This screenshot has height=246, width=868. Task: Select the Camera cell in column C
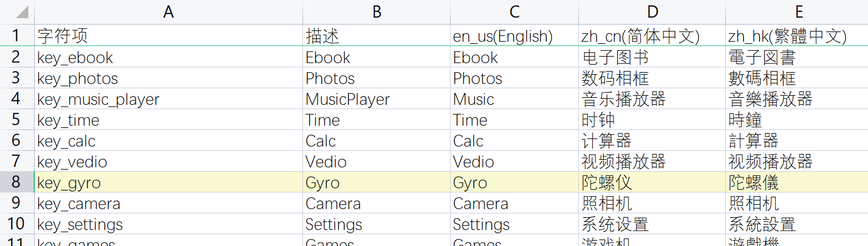point(514,203)
